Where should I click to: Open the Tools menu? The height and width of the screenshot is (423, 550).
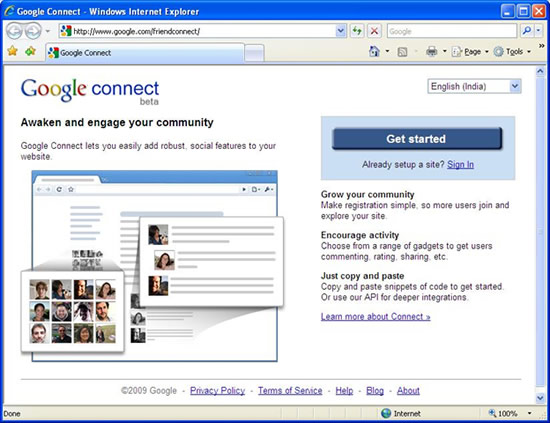(512, 52)
